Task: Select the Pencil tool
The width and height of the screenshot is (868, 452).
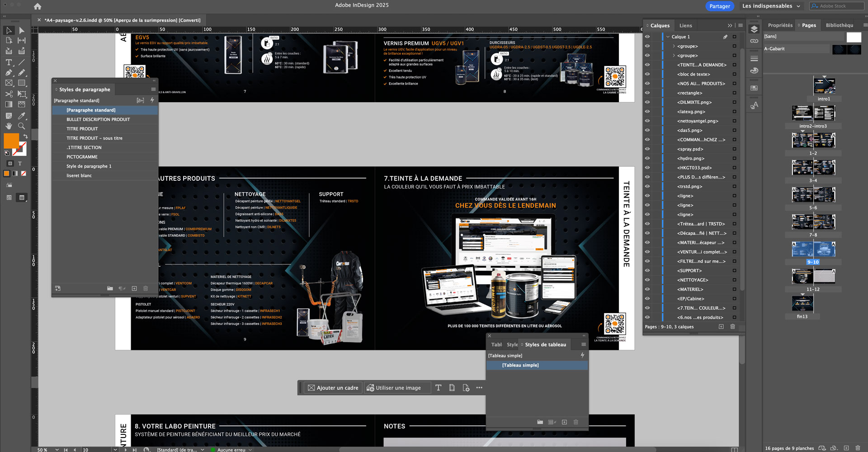Action: (21, 72)
